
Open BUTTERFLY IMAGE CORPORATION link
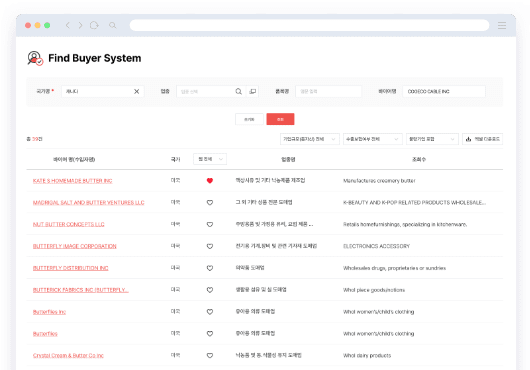click(x=74, y=246)
